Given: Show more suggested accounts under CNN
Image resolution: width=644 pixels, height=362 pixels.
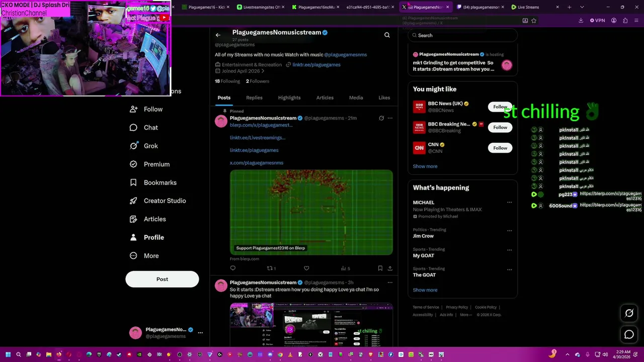Looking at the screenshot, I should [425, 166].
